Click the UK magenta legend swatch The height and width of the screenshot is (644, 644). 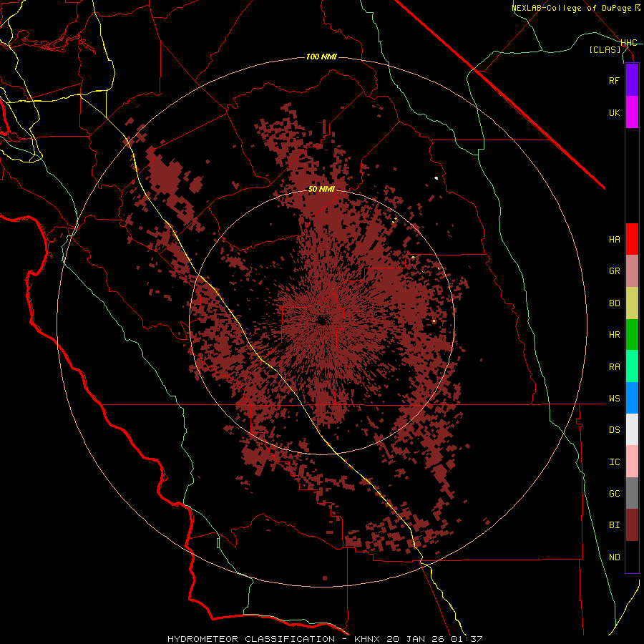point(632,112)
